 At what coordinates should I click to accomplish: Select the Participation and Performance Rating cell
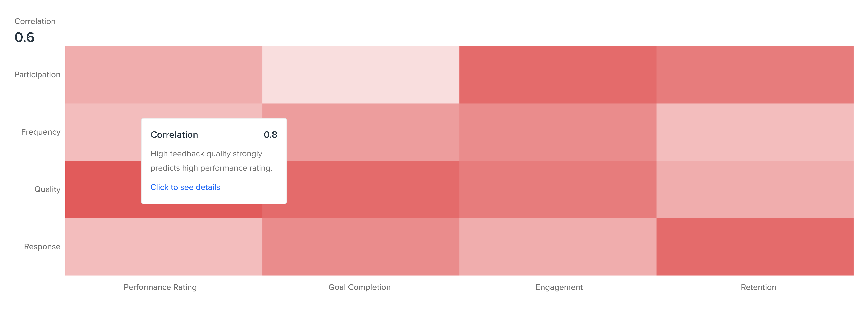tap(163, 75)
